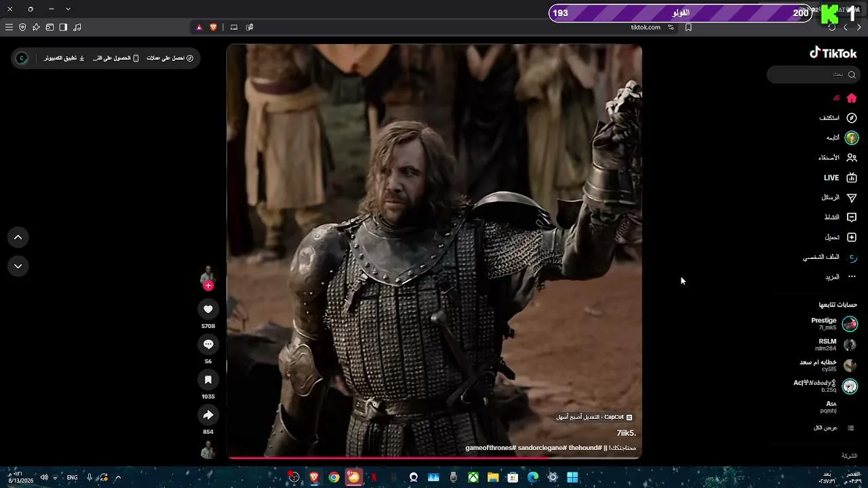Like the video with the heart icon
Screen dimensions: 868x488
[208, 309]
